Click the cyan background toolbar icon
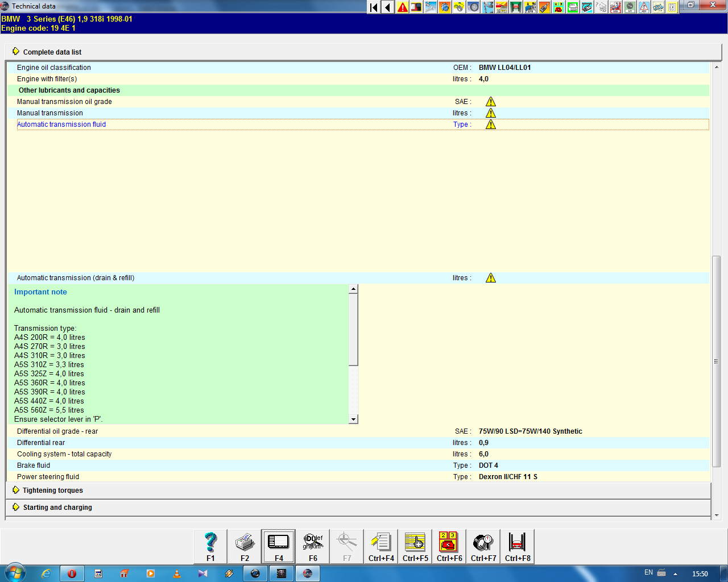728x582 pixels. (x=587, y=7)
